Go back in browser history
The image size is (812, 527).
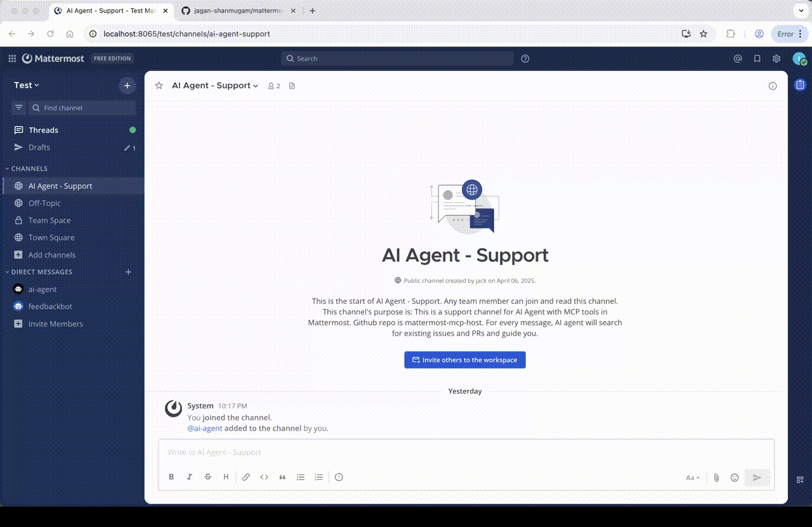[x=11, y=34]
